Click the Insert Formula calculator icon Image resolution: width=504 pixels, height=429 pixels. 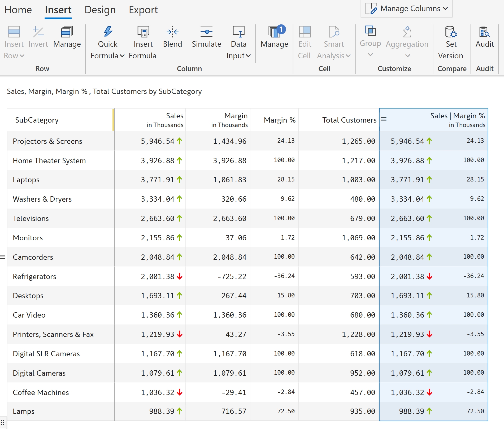tap(143, 32)
